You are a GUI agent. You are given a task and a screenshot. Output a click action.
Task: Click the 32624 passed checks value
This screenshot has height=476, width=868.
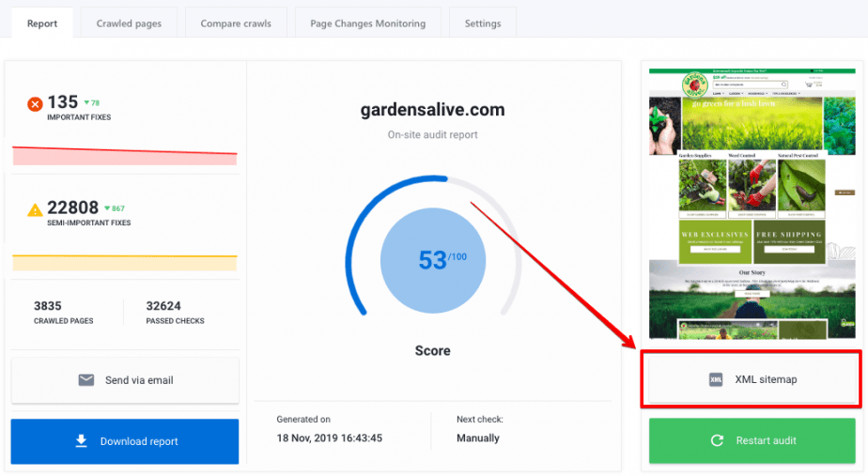pyautogui.click(x=163, y=306)
